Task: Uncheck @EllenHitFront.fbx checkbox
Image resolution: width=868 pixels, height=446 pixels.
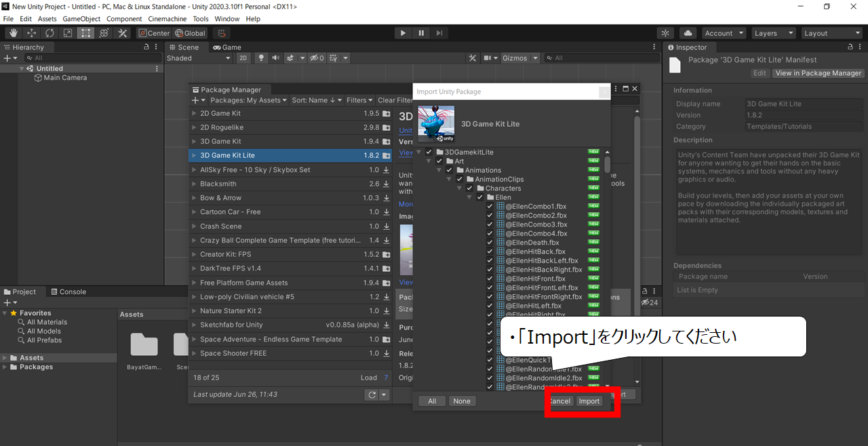Action: point(490,279)
